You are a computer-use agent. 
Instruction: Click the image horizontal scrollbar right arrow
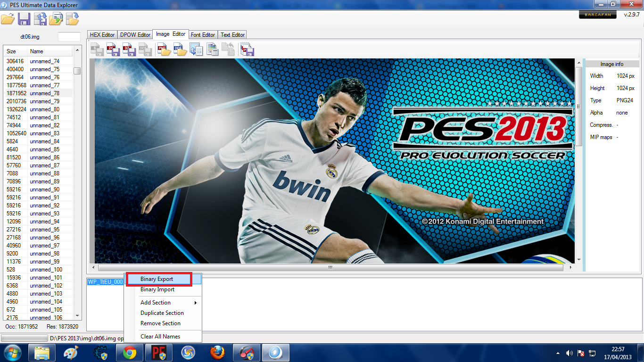click(571, 267)
